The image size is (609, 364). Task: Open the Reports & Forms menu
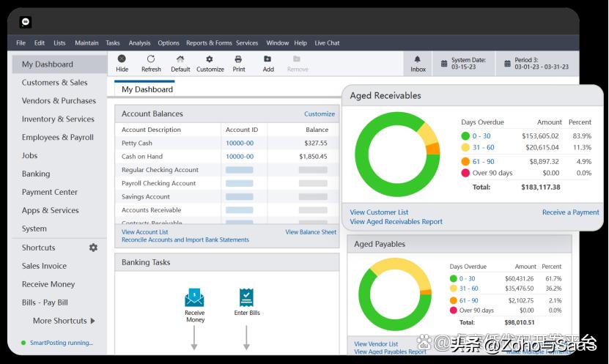tap(209, 43)
